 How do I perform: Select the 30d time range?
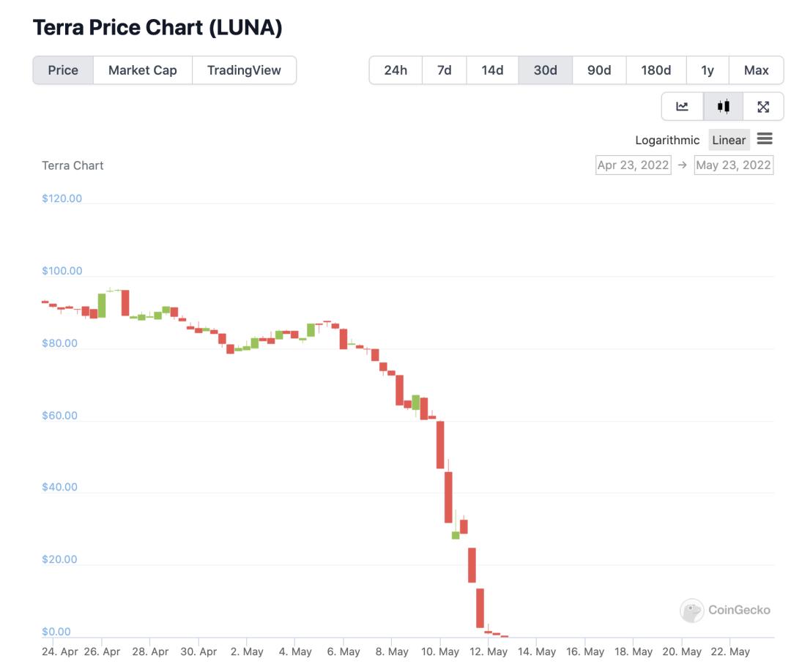[x=545, y=70]
